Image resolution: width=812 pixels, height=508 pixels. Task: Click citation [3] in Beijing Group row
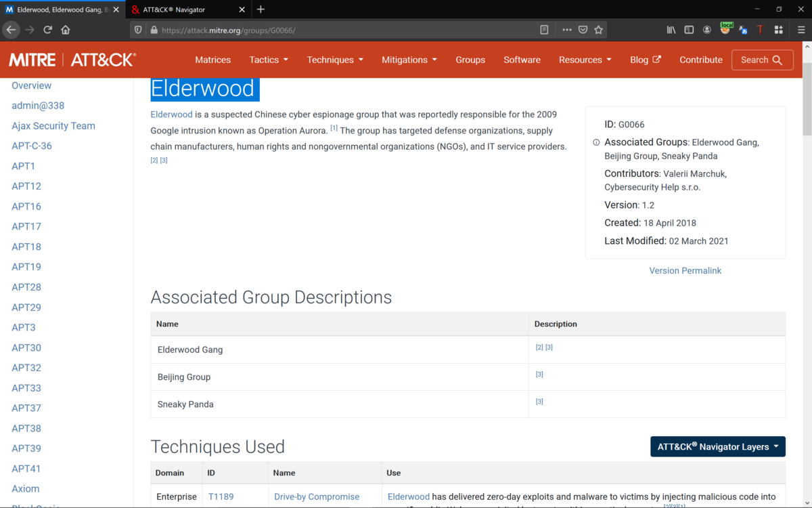tap(539, 374)
